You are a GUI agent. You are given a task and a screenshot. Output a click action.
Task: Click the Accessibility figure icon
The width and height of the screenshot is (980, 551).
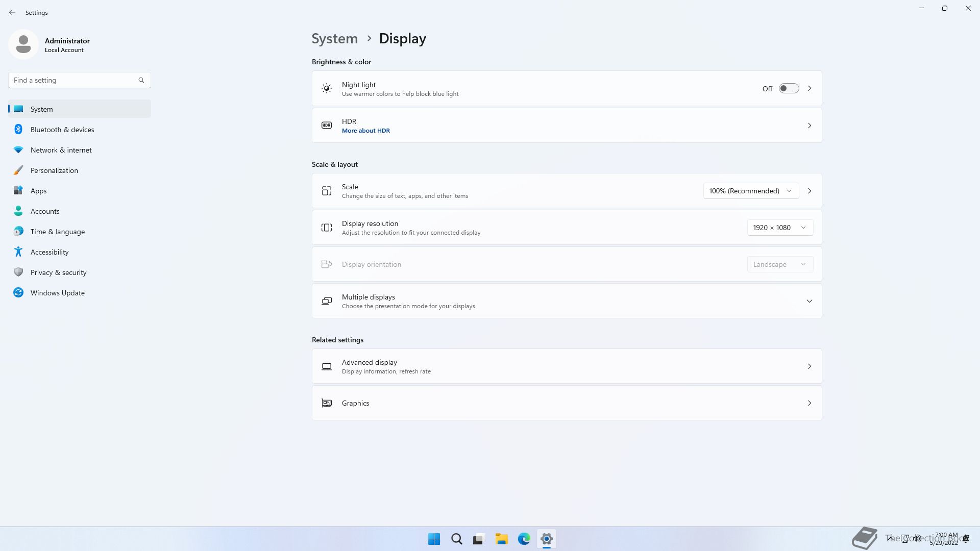pyautogui.click(x=18, y=252)
